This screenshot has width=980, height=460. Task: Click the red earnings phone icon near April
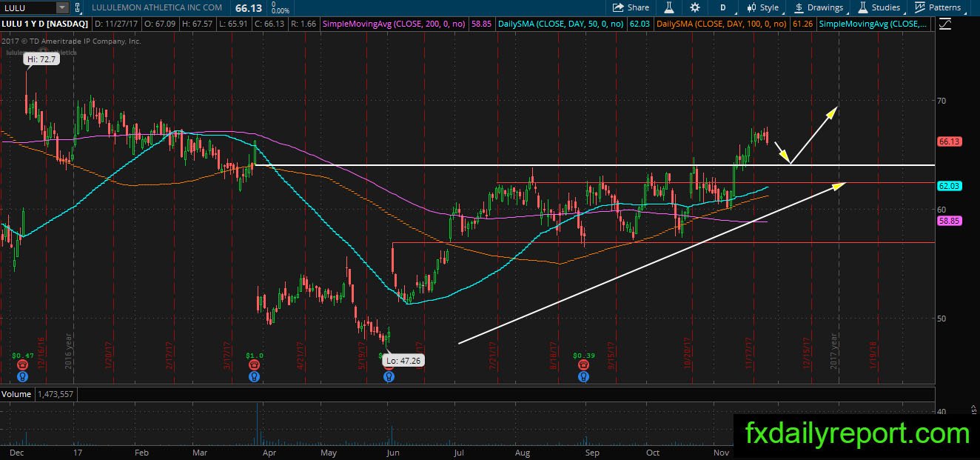[x=255, y=365]
